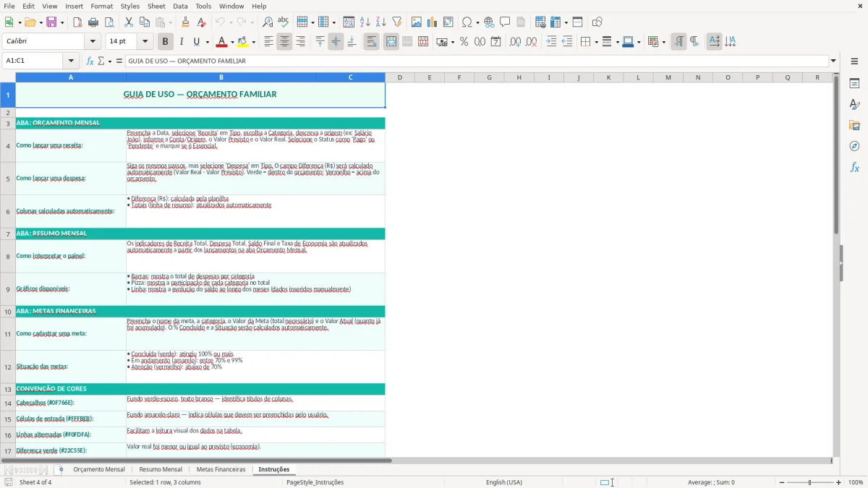The height and width of the screenshot is (488, 868).
Task: Open the Background Color dropdown arrow
Action: (x=254, y=42)
